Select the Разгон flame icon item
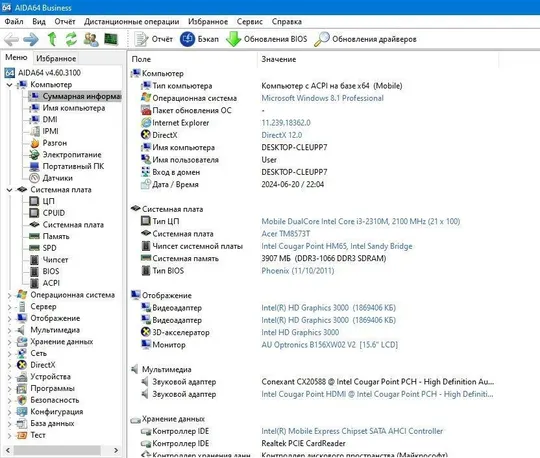This screenshot has height=458, width=540. point(34,143)
